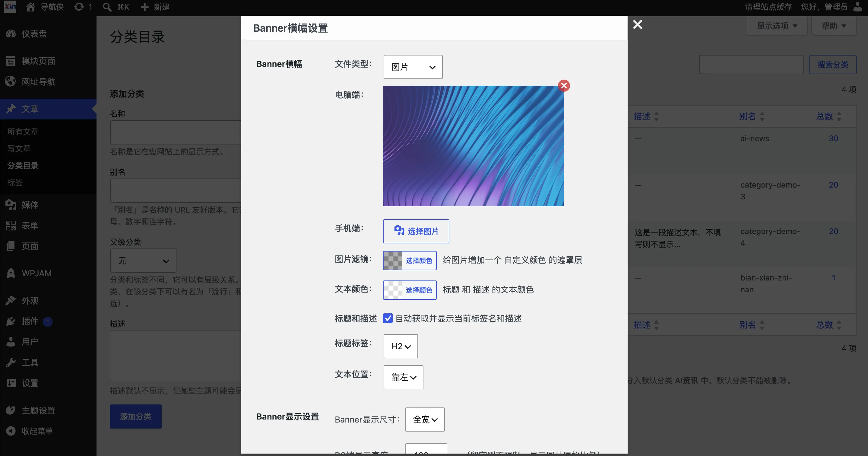
Task: Click the 媒体 media icon
Action: pos(11,204)
